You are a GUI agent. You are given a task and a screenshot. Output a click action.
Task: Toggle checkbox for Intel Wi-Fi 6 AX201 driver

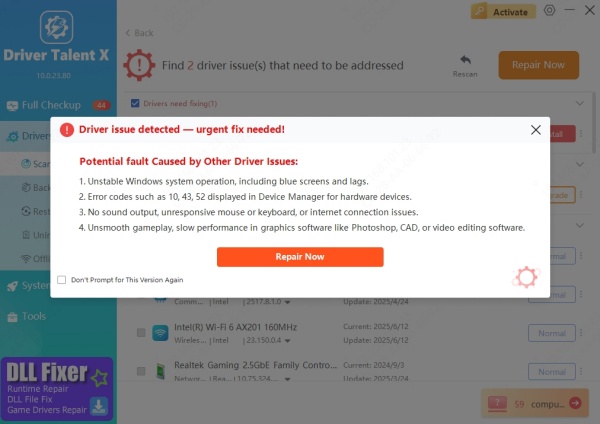[x=141, y=333]
